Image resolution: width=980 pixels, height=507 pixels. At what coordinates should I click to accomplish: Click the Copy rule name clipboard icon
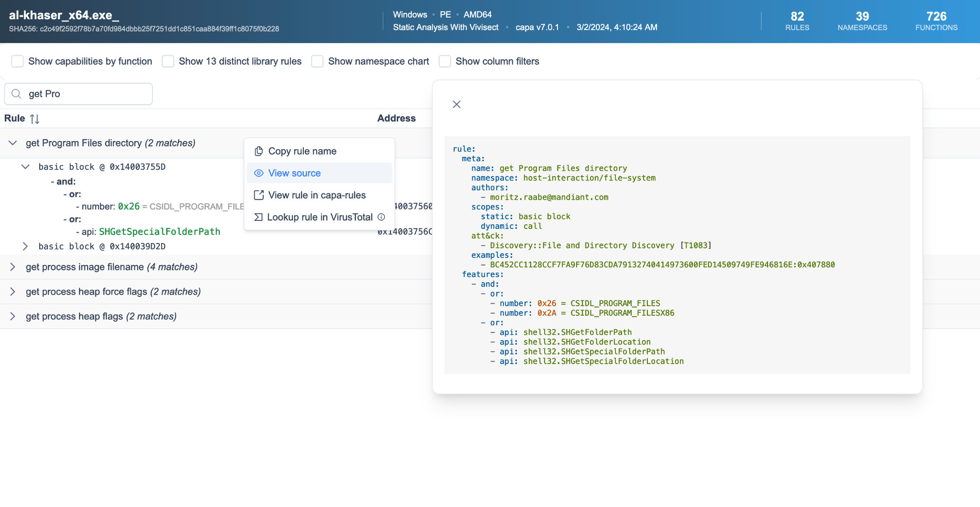[259, 151]
